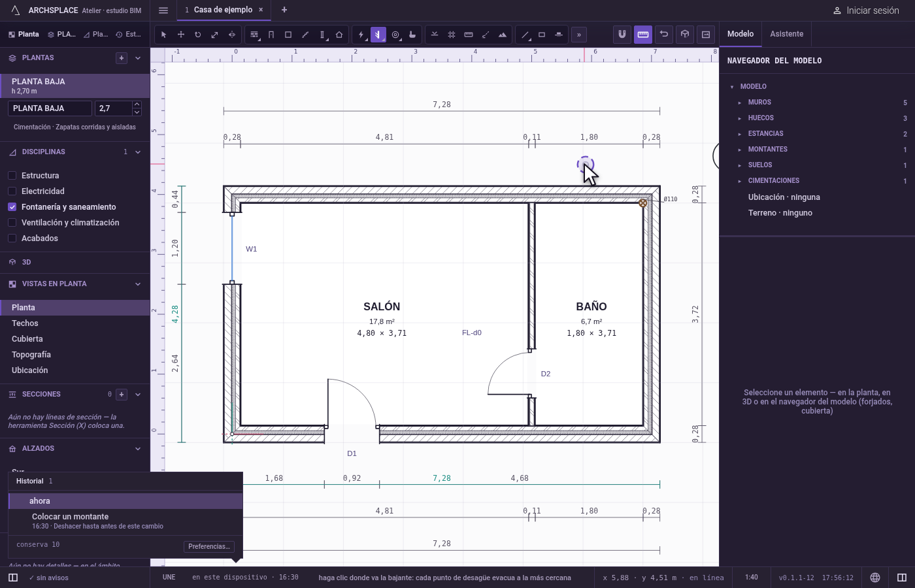Open a new document tab with plus
The image size is (915, 588).
click(284, 10)
